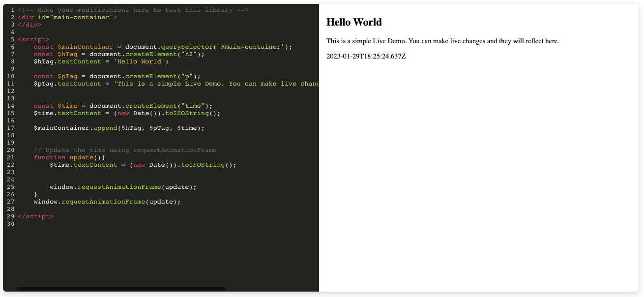Click line number 30 in the gutter
The height and width of the screenshot is (297, 644).
coord(11,224)
